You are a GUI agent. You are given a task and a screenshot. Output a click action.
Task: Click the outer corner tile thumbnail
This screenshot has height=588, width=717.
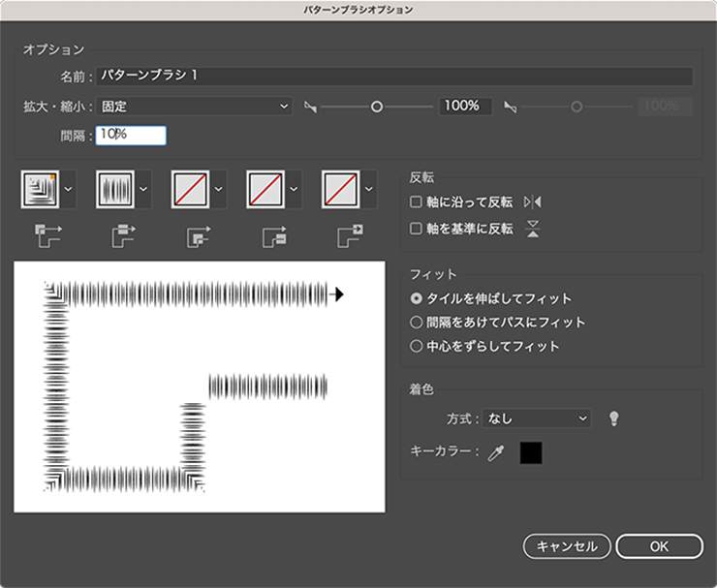pos(40,189)
